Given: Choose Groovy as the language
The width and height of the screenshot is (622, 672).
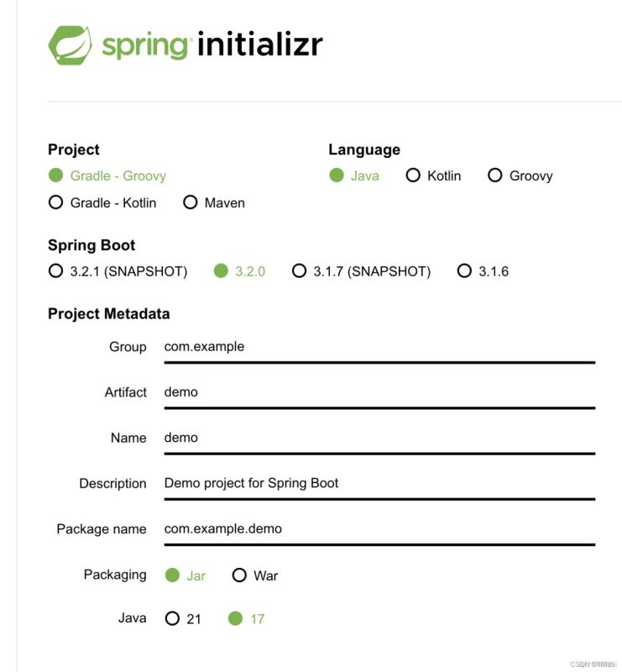Looking at the screenshot, I should [x=520, y=176].
